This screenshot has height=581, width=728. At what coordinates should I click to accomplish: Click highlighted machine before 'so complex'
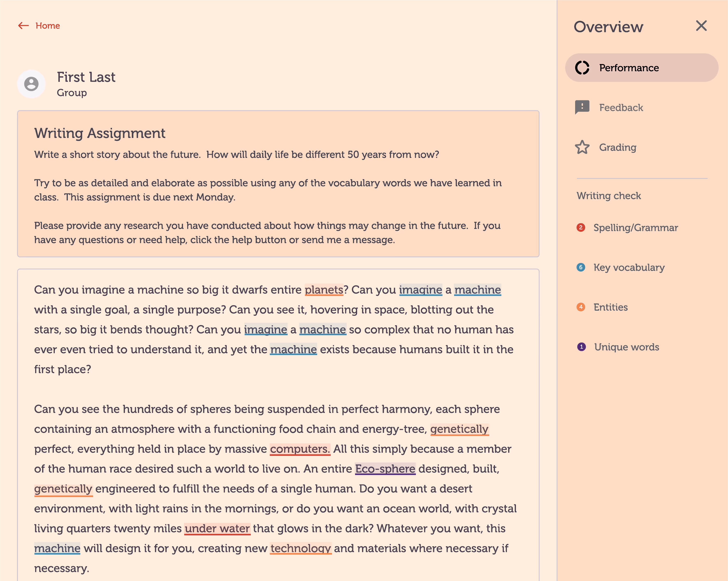(322, 329)
